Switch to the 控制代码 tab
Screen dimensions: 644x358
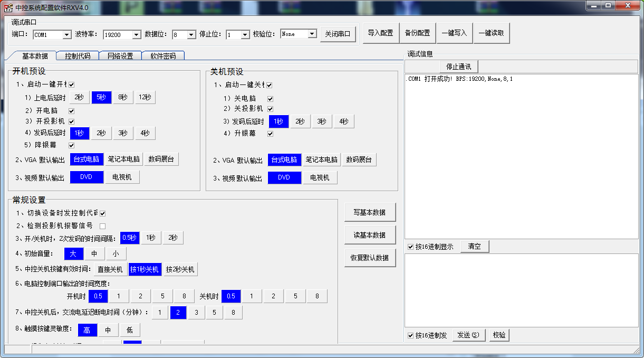point(78,56)
